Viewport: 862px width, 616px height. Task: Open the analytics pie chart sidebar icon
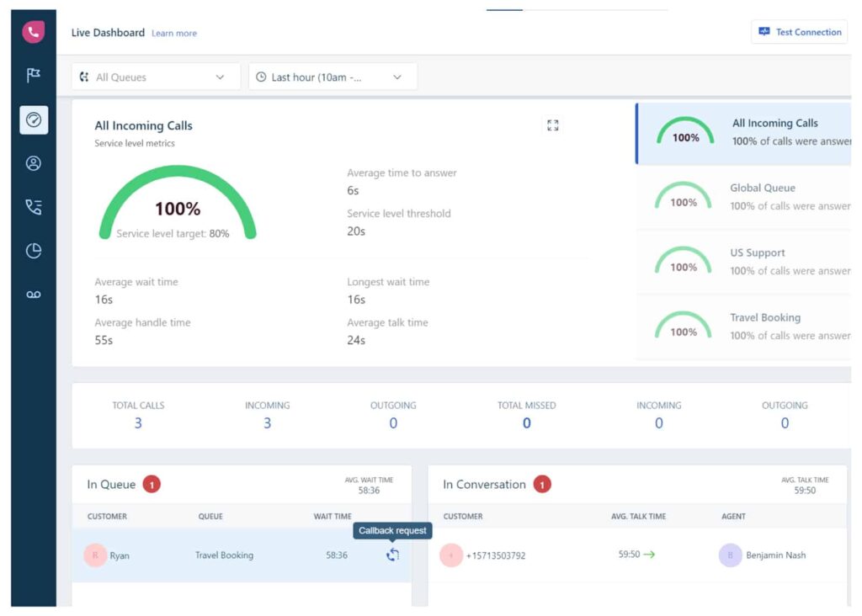click(33, 250)
